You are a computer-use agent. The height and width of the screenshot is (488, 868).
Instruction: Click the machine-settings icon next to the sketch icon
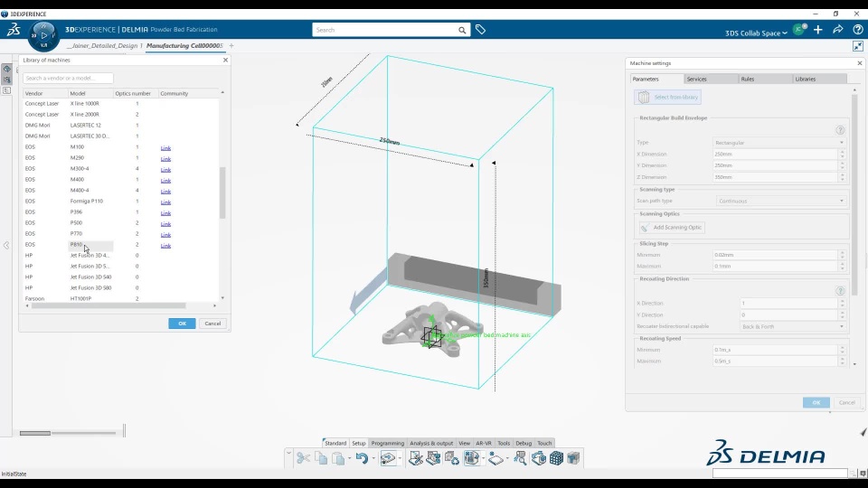433,458
